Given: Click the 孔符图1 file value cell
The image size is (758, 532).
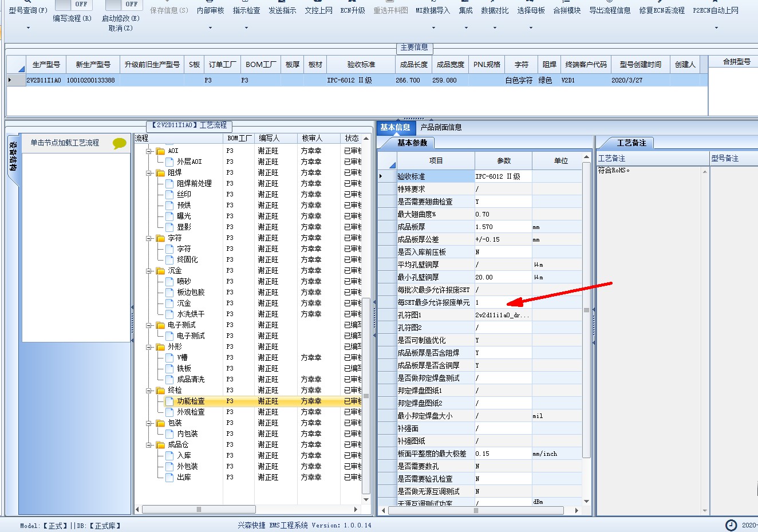Looking at the screenshot, I should tap(503, 315).
